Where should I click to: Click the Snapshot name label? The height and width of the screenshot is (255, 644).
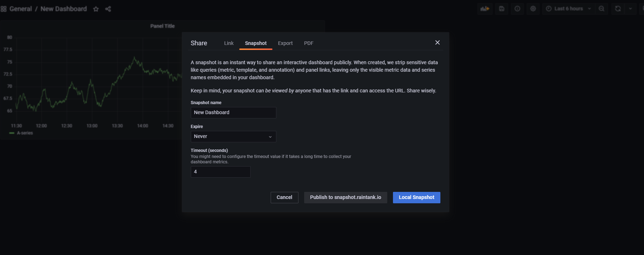click(206, 103)
